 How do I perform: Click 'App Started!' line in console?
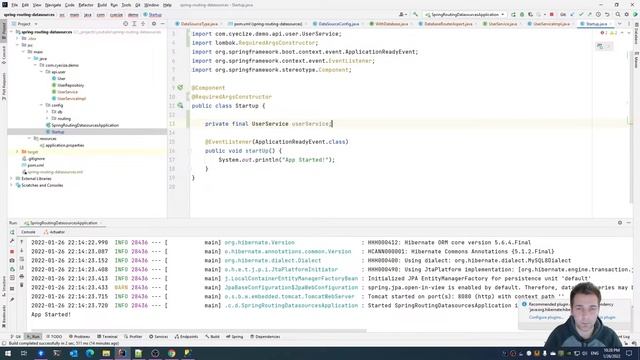51,315
